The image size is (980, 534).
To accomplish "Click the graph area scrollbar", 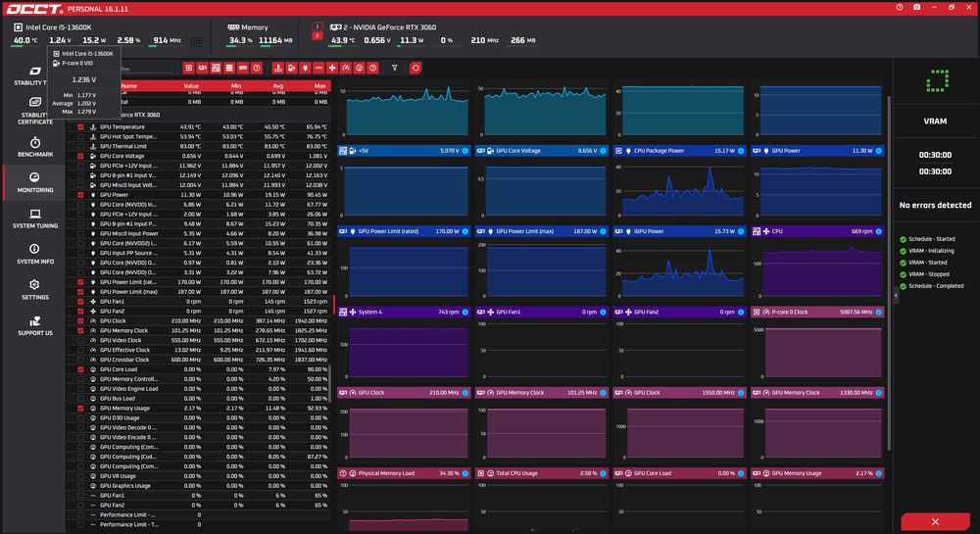I will 890,273.
